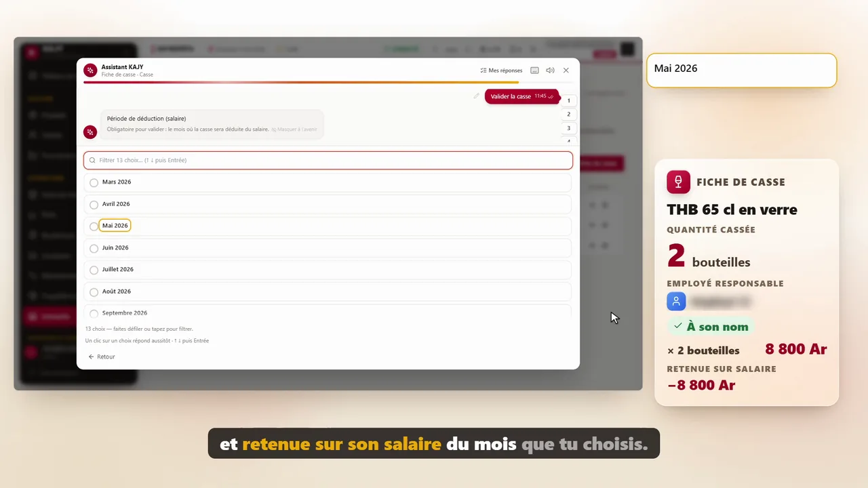Focus the Filtrer 13 choix search field
Viewport: 868px width, 488px height.
click(x=328, y=161)
